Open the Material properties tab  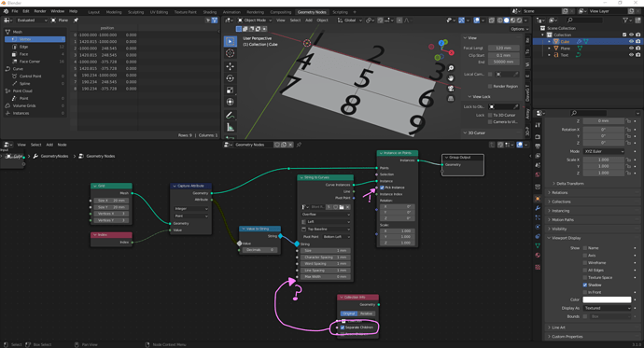(538, 255)
